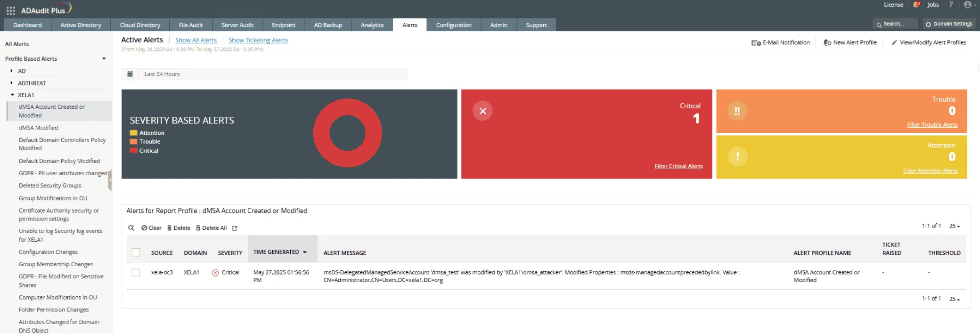Click Filter Trouble Alerts link

pos(932,125)
